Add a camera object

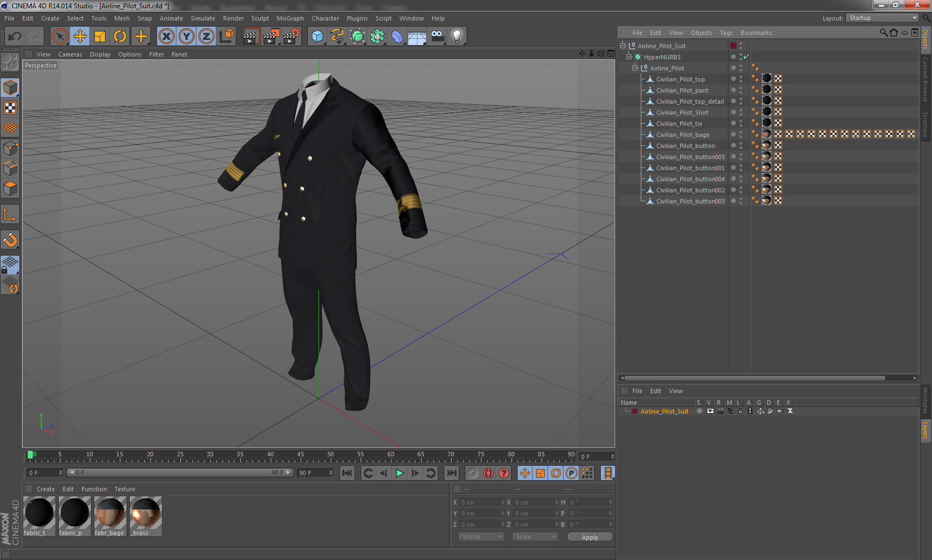click(438, 37)
